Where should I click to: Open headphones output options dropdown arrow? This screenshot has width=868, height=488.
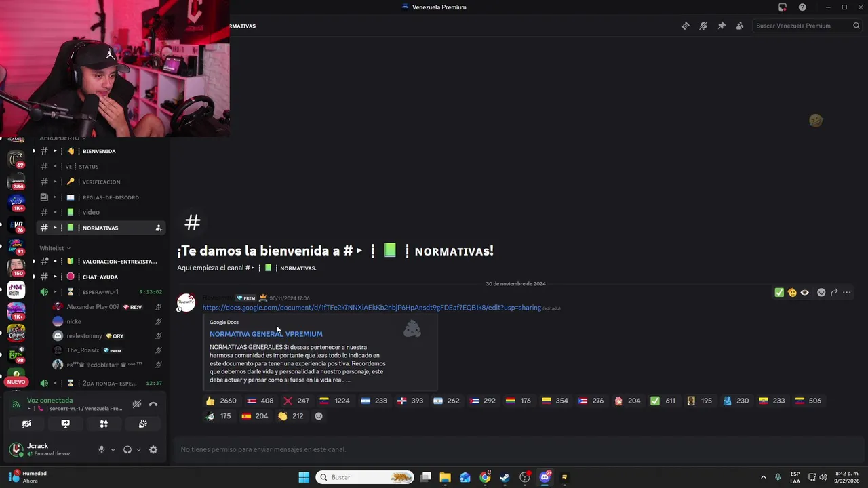click(x=138, y=449)
